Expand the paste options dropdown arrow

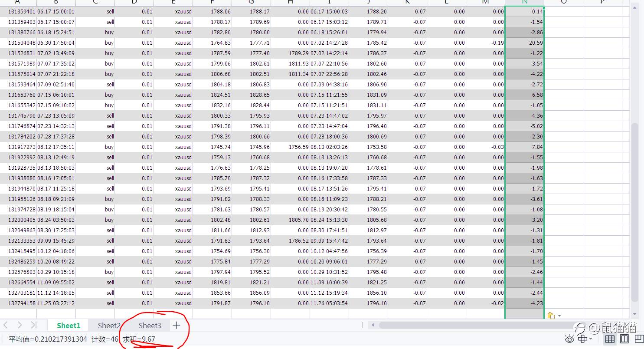559,316
